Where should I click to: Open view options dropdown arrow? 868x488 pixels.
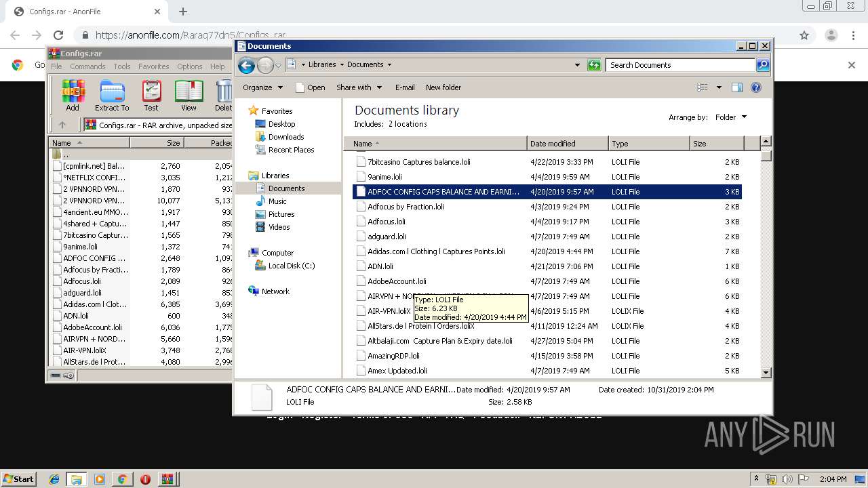pyautogui.click(x=719, y=87)
